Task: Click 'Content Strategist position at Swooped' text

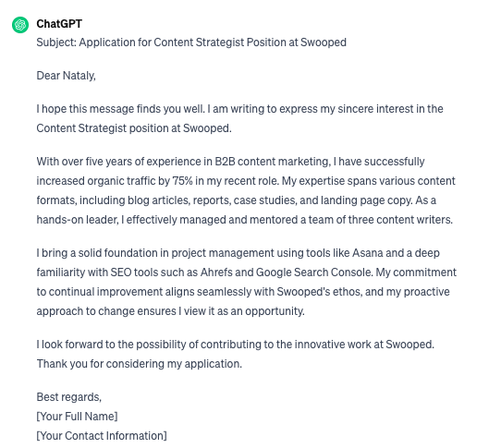Action: [x=133, y=128]
